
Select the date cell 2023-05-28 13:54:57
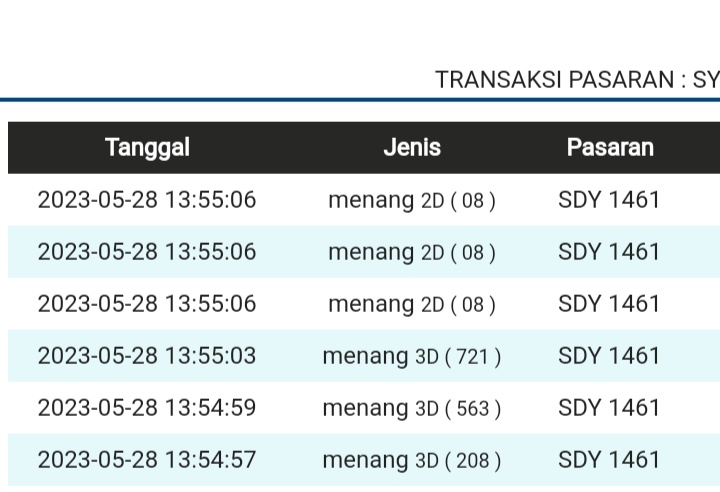click(x=147, y=460)
